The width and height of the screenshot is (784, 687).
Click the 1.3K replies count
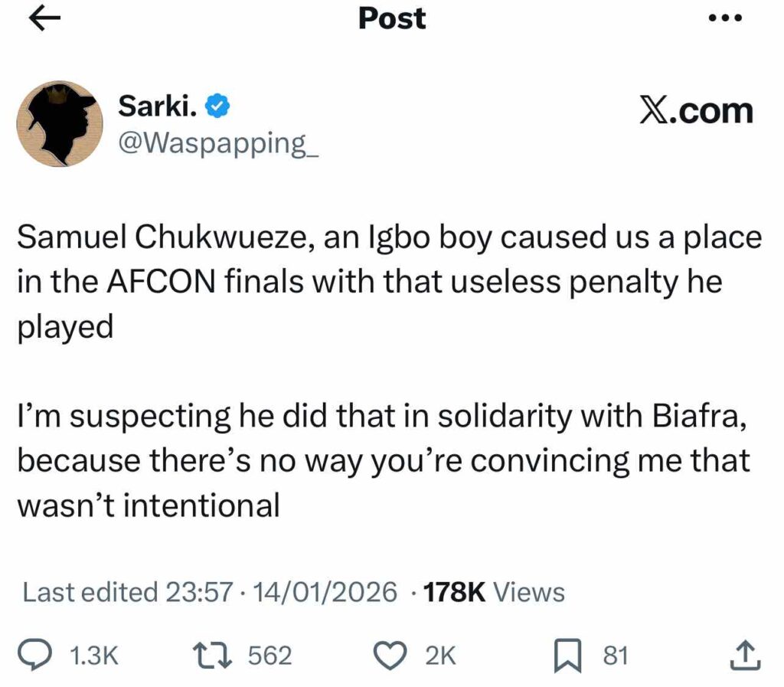(x=93, y=656)
